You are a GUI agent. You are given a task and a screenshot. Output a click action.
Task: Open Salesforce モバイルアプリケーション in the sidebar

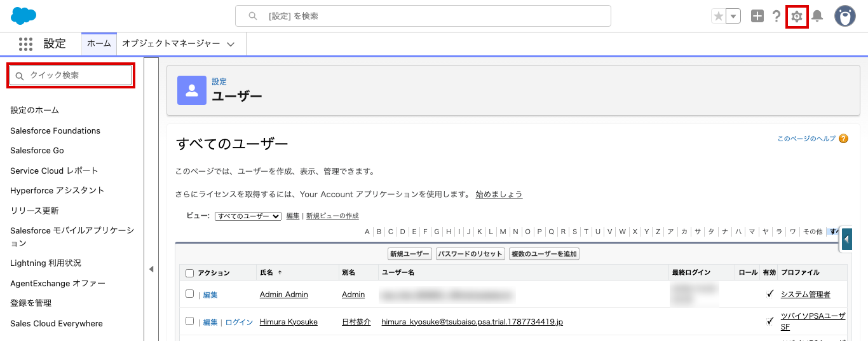[x=72, y=237]
